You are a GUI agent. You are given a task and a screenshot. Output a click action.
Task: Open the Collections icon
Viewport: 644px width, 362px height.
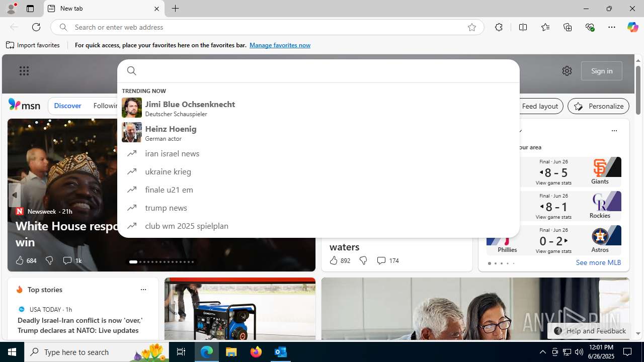point(568,27)
